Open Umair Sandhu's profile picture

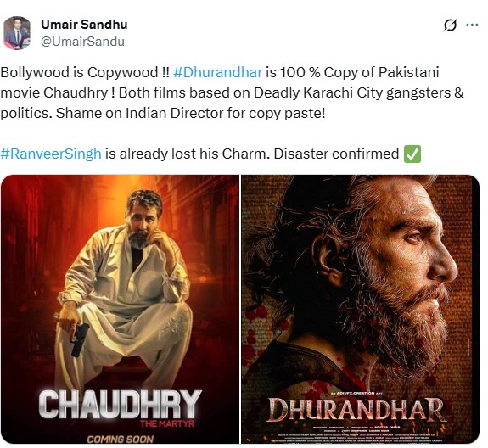pos(17,33)
